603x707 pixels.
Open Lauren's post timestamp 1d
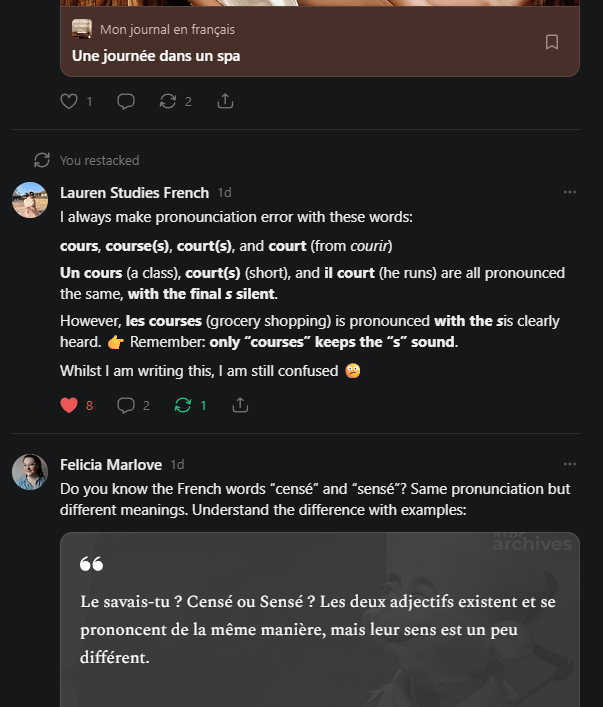coord(225,193)
